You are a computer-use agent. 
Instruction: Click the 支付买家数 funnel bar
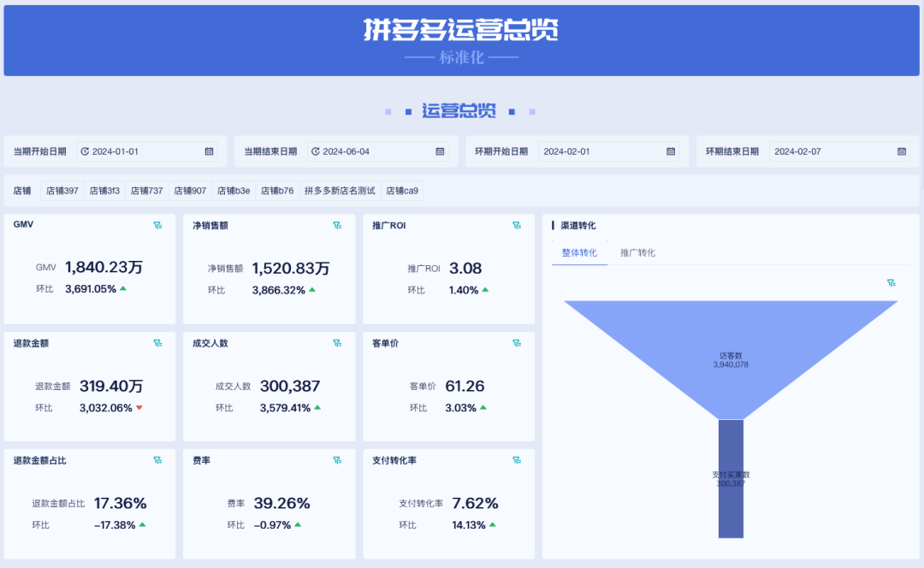pos(731,478)
